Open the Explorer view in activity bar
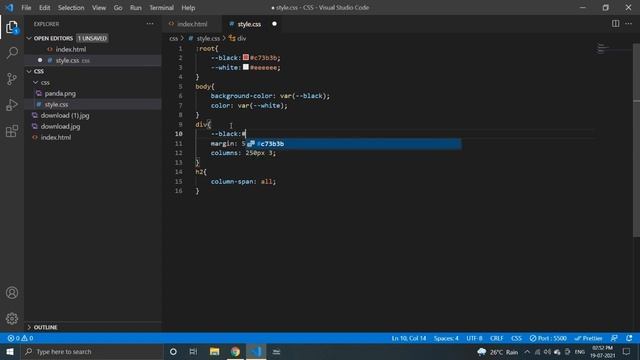Image resolution: width=640 pixels, height=360 pixels. pos(12,27)
